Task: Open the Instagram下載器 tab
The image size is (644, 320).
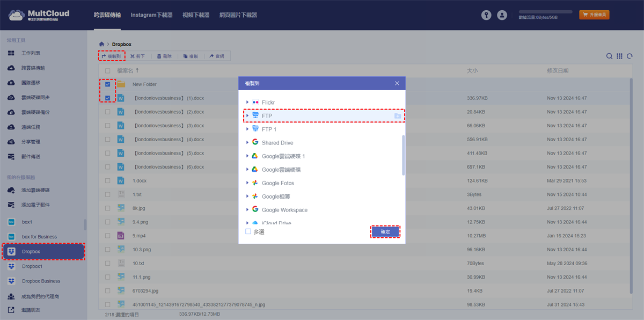Action: tap(151, 15)
